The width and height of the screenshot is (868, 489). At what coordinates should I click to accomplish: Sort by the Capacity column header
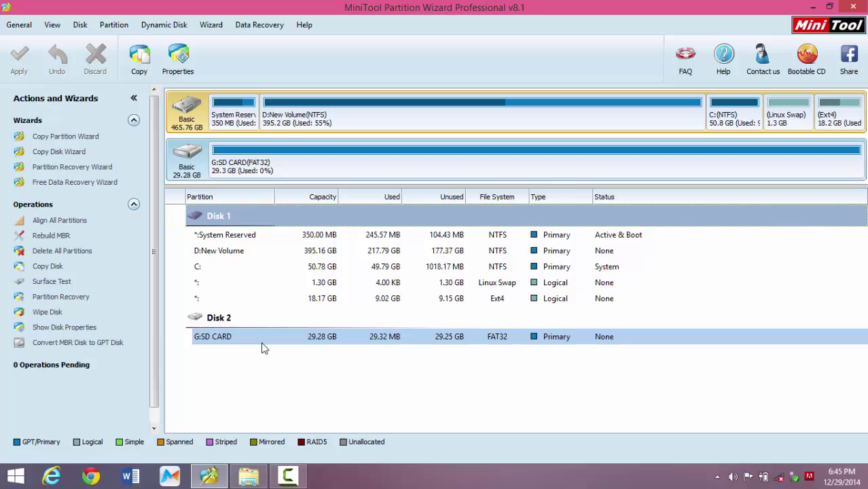306,197
